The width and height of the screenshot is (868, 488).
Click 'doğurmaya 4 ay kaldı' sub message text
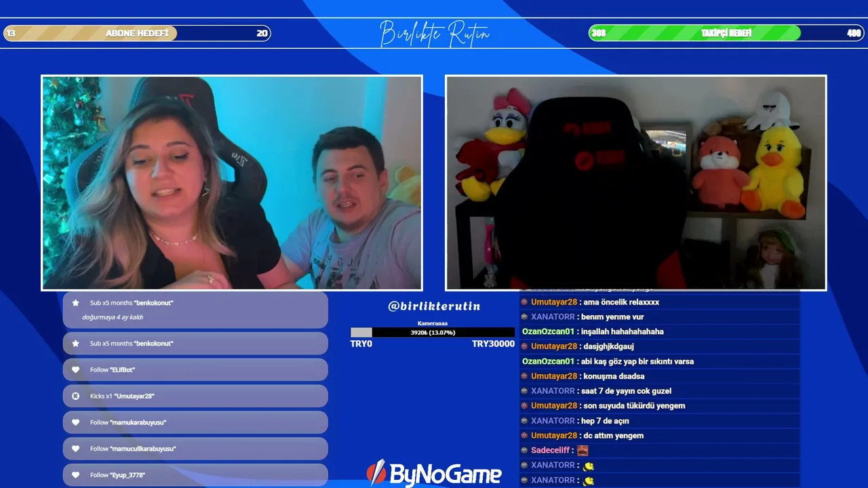click(113, 317)
